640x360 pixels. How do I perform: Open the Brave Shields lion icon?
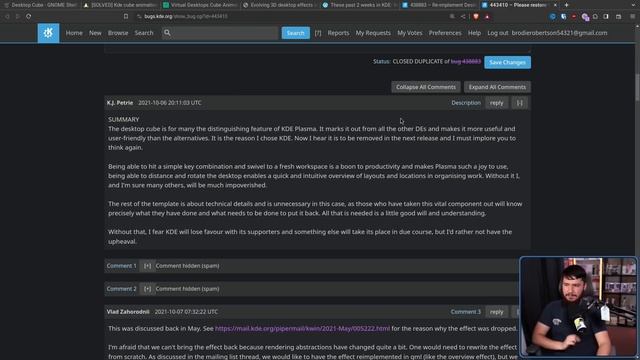[x=476, y=16]
